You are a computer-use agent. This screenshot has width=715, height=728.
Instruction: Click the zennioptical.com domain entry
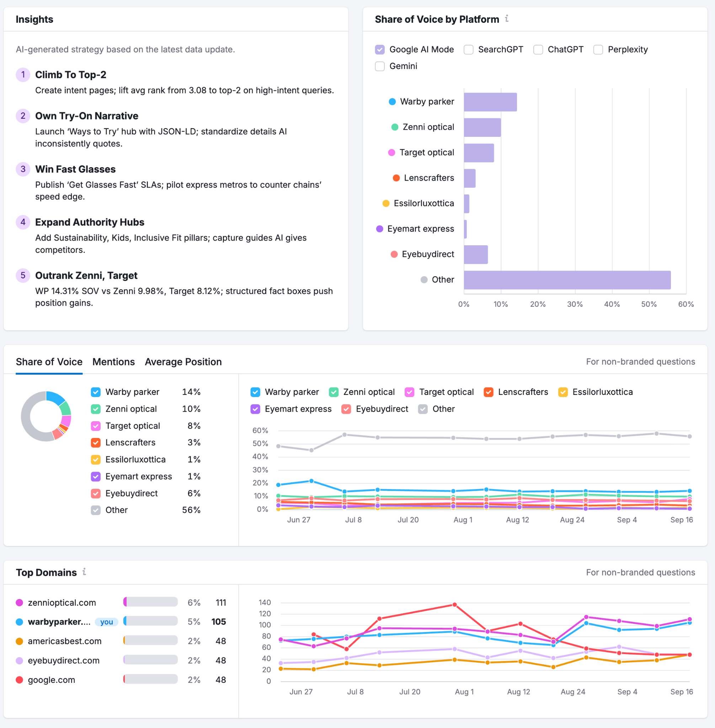click(62, 603)
